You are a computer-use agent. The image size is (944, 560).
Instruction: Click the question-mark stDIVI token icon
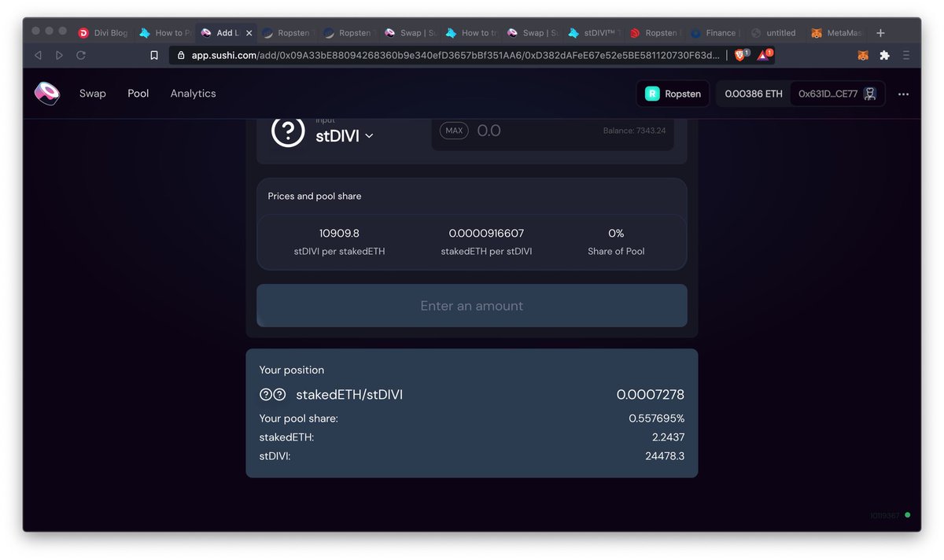coord(288,131)
